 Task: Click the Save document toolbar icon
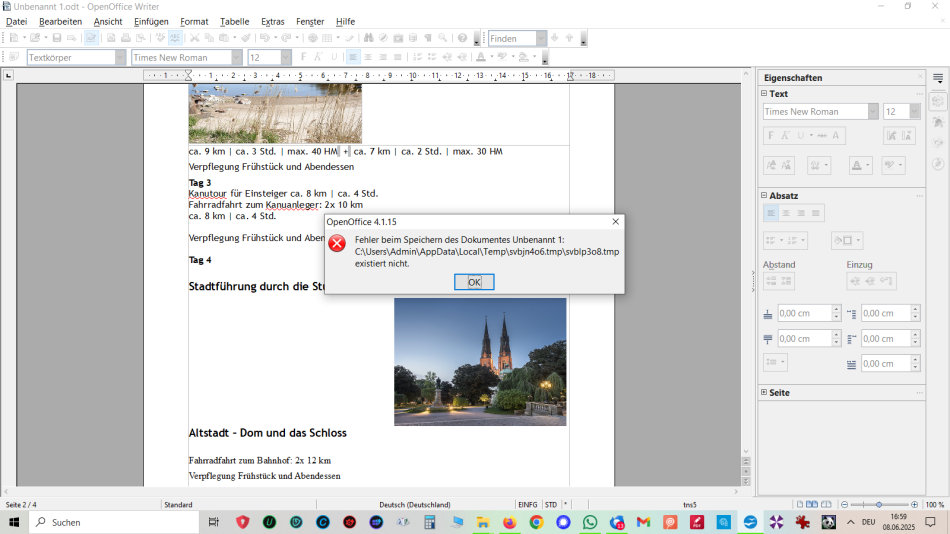coord(57,38)
